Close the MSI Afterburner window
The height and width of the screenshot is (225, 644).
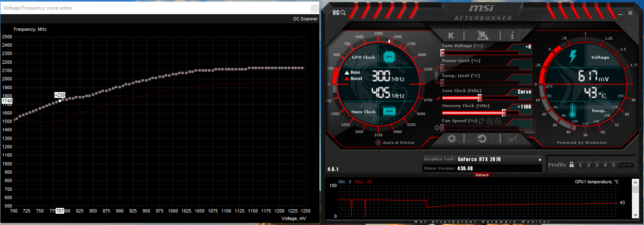pos(630,13)
